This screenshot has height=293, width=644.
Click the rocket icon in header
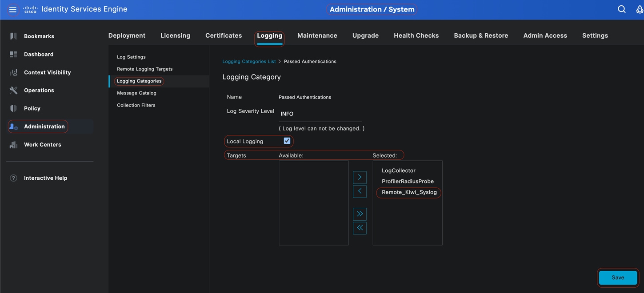pyautogui.click(x=640, y=9)
